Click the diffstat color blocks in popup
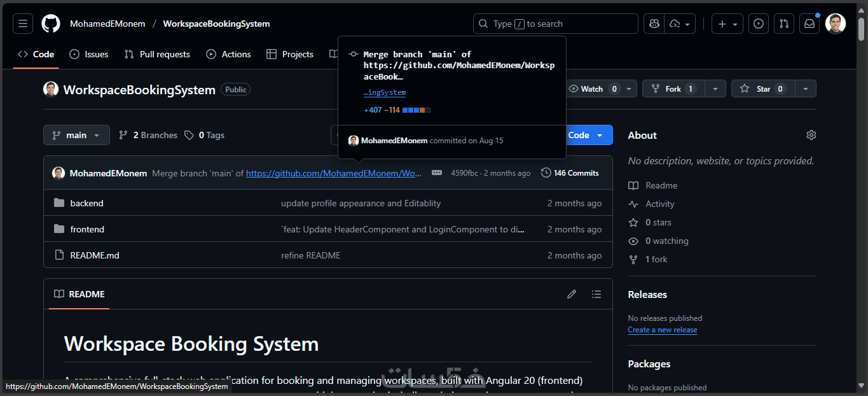 tap(417, 110)
